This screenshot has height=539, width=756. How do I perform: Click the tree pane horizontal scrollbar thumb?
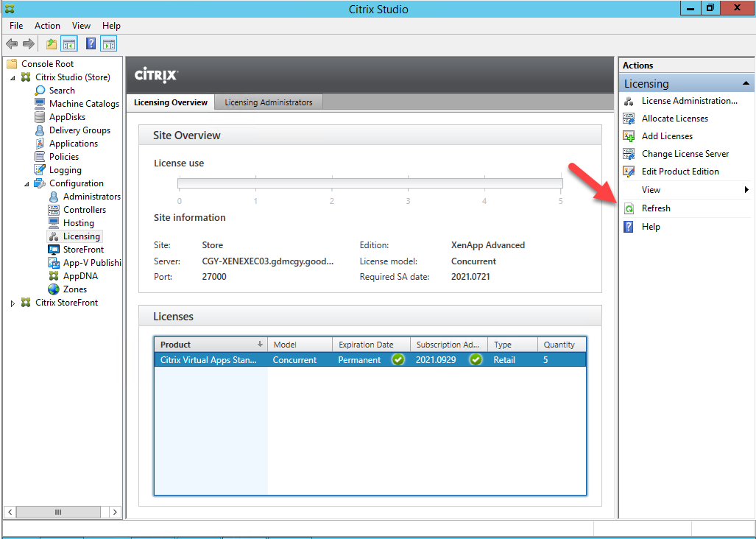58,512
